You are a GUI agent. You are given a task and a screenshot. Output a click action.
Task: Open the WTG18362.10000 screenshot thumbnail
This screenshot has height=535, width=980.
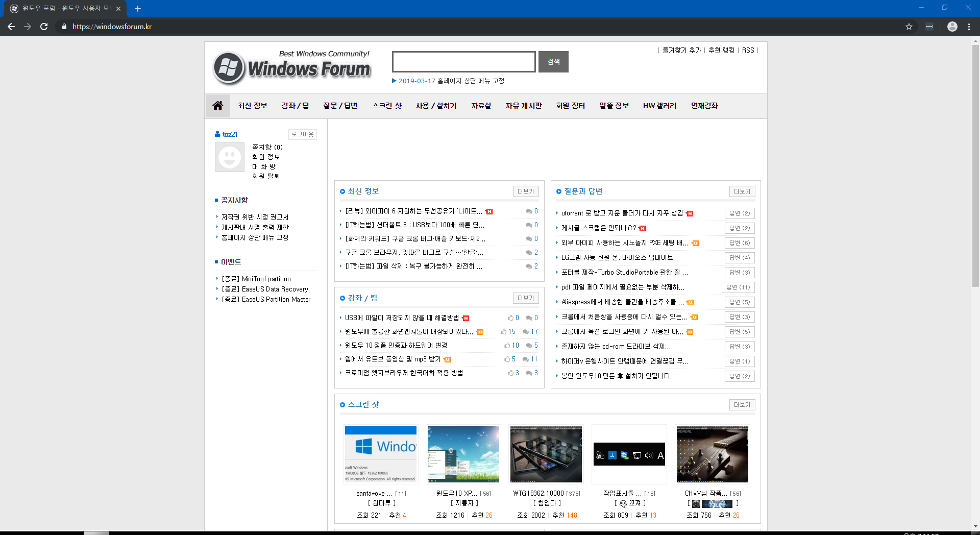click(546, 454)
